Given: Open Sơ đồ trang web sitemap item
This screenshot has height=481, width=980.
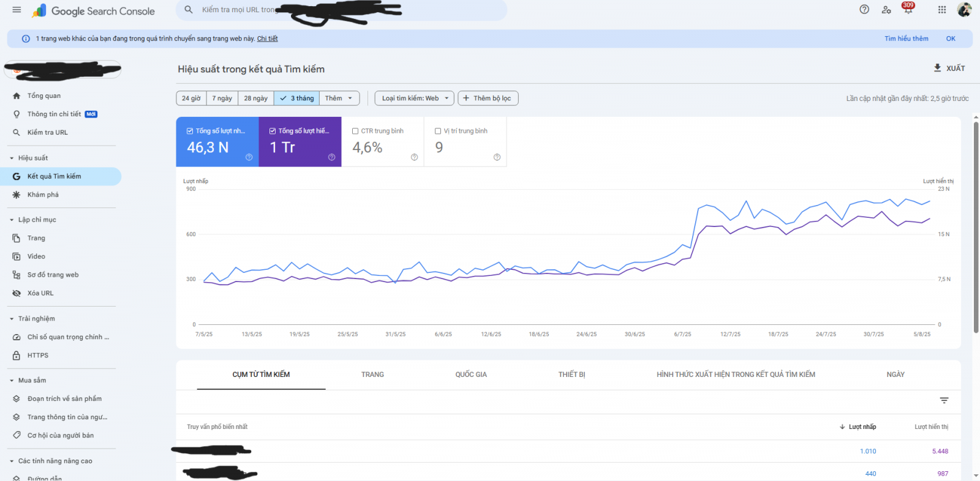Looking at the screenshot, I should [x=53, y=275].
